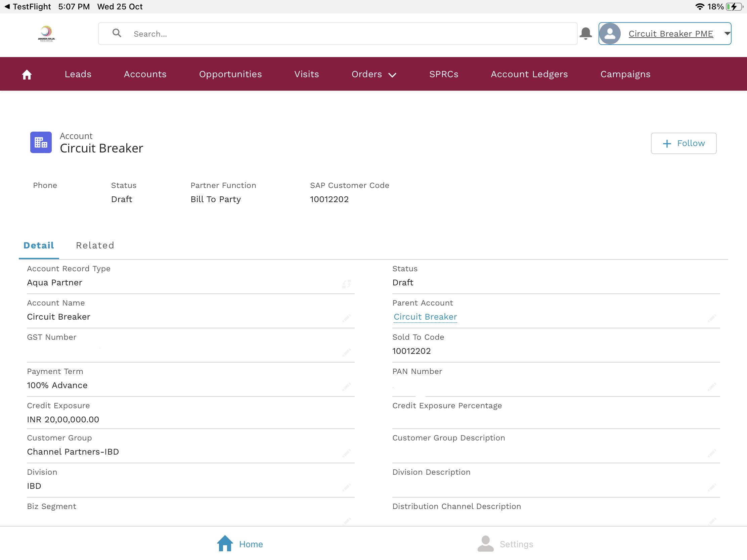Image resolution: width=747 pixels, height=560 pixels.
Task: Edit Account Name pencil icon
Action: pyautogui.click(x=347, y=318)
